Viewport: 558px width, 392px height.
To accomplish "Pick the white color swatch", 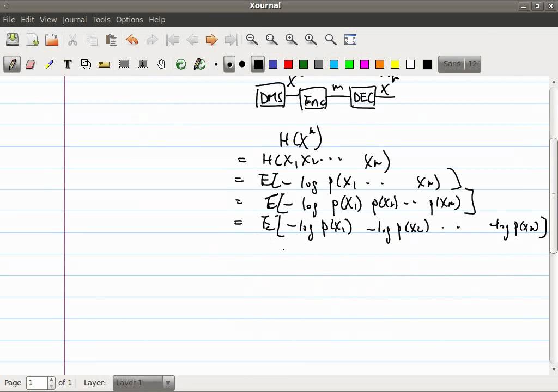I will click(x=410, y=64).
